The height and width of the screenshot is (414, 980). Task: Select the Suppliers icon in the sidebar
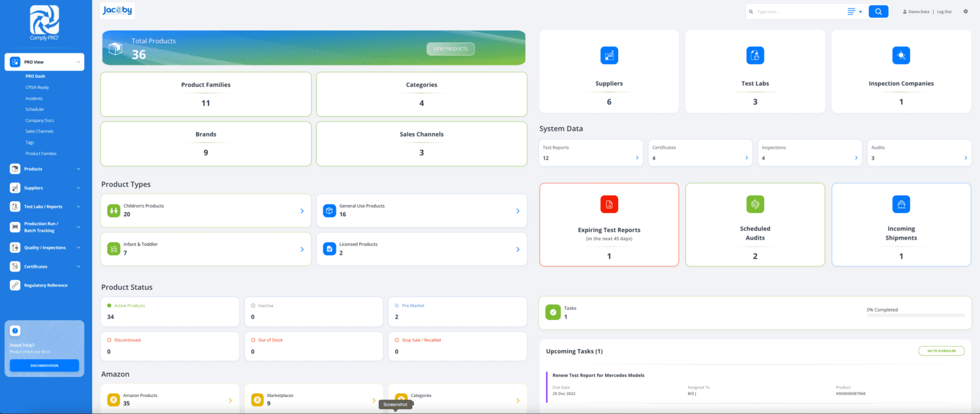click(14, 187)
